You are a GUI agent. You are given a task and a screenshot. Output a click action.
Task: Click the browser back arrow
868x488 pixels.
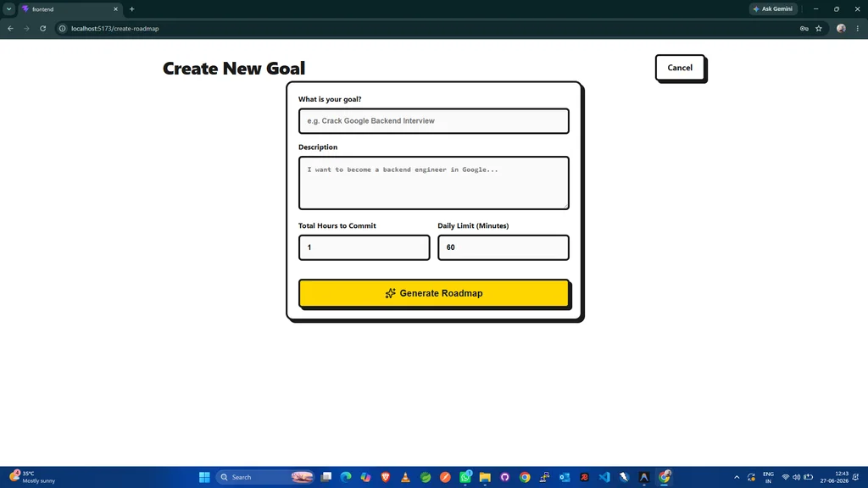tap(10, 28)
